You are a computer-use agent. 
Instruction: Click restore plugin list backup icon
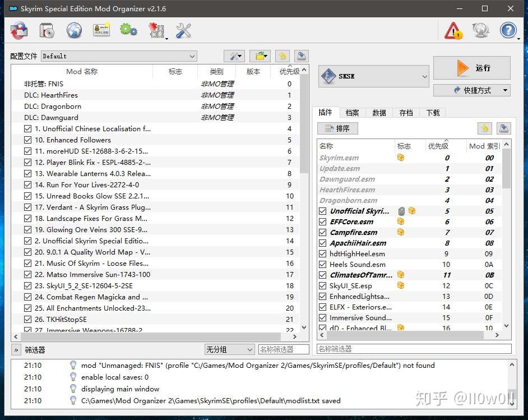click(x=485, y=128)
